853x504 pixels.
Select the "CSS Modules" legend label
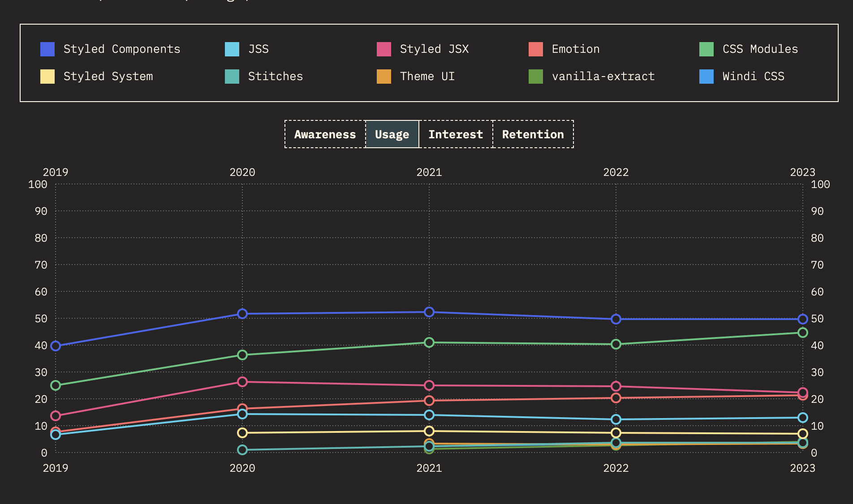tap(760, 49)
